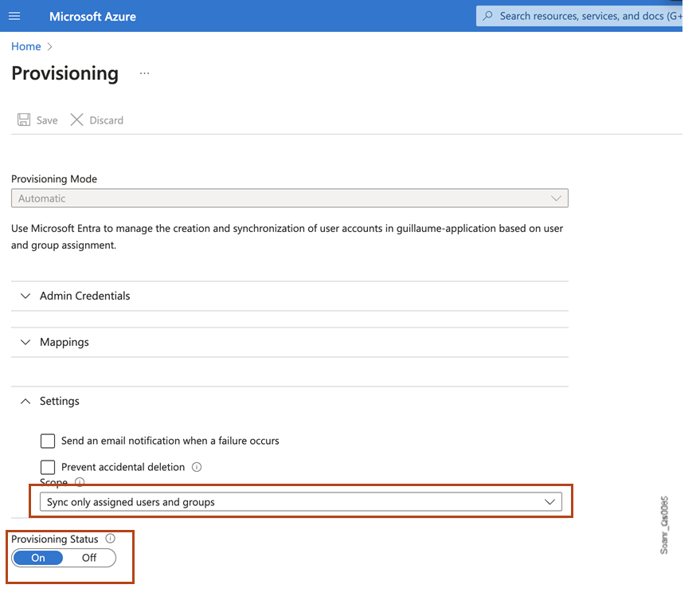
Task: Open the Azure hamburger portal menu
Action: point(14,16)
